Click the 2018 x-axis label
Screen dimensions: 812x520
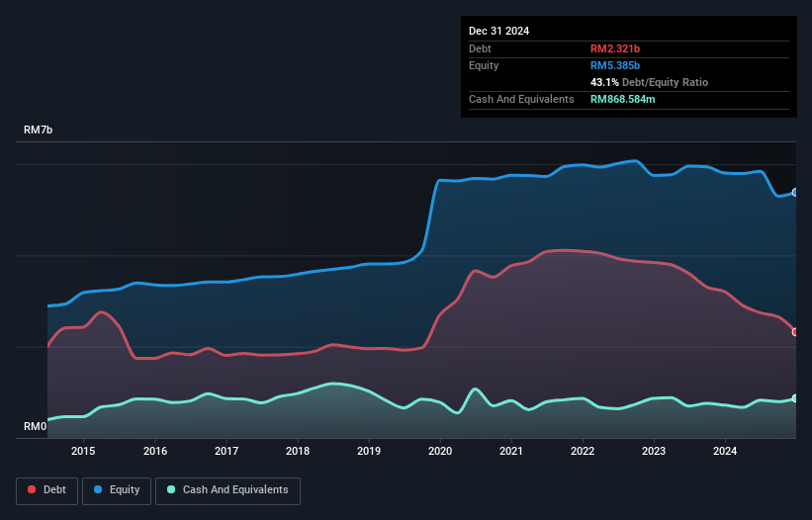click(x=298, y=451)
